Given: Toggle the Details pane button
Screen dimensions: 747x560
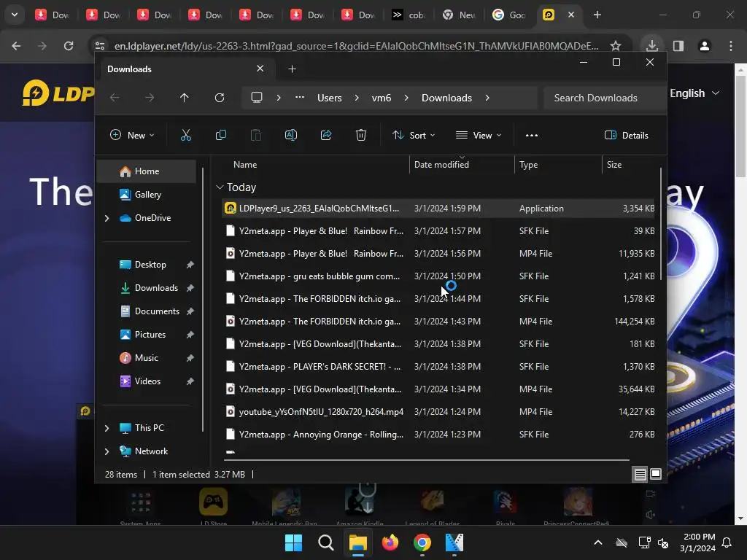Looking at the screenshot, I should coord(627,135).
